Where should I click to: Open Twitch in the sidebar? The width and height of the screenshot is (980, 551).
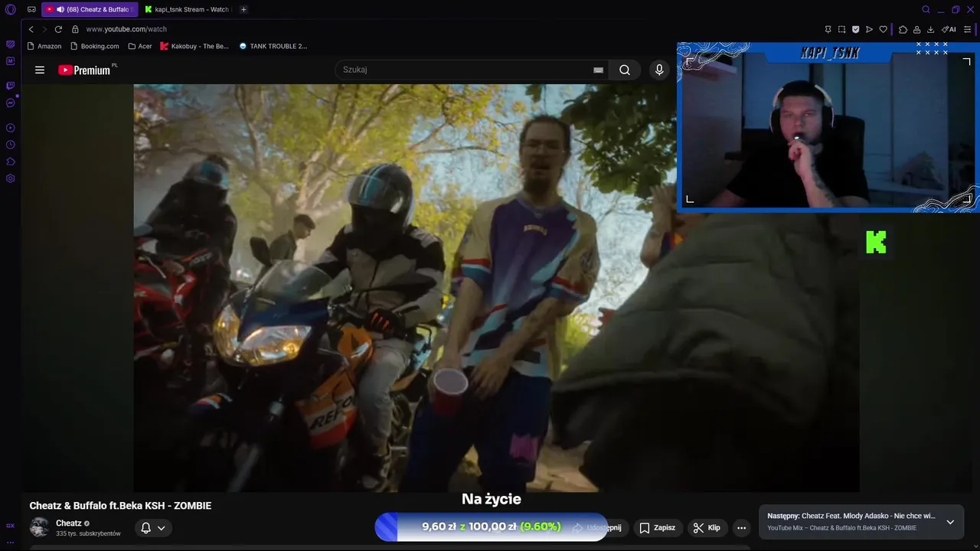click(10, 86)
